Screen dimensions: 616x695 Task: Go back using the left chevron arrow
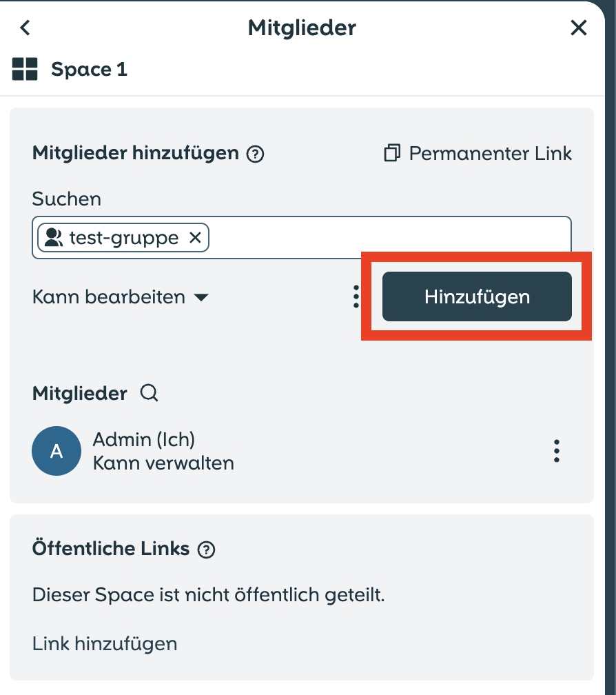tap(25, 28)
